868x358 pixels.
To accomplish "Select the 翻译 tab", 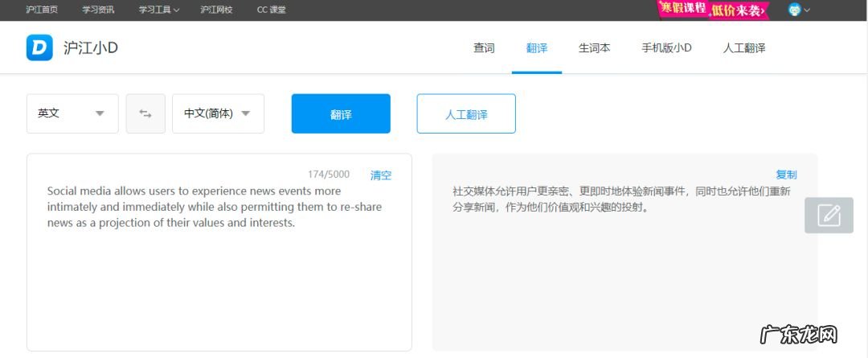I will coord(537,48).
